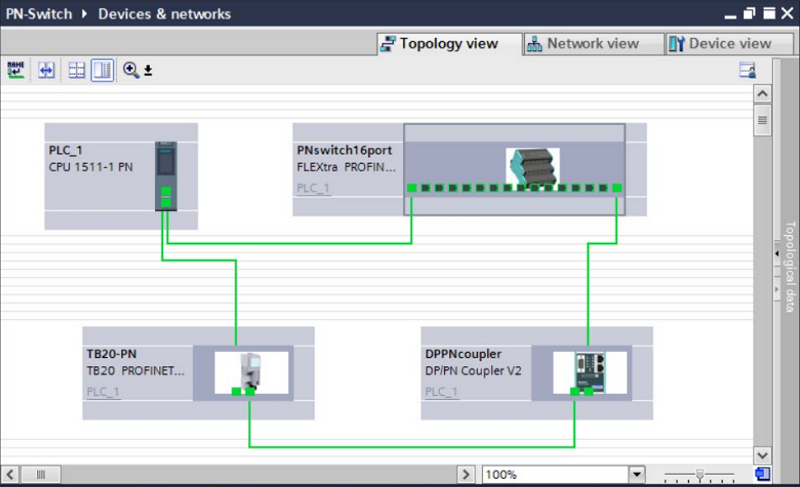800x487 pixels.
Task: Click the TB20-PN name label
Action: click(112, 354)
